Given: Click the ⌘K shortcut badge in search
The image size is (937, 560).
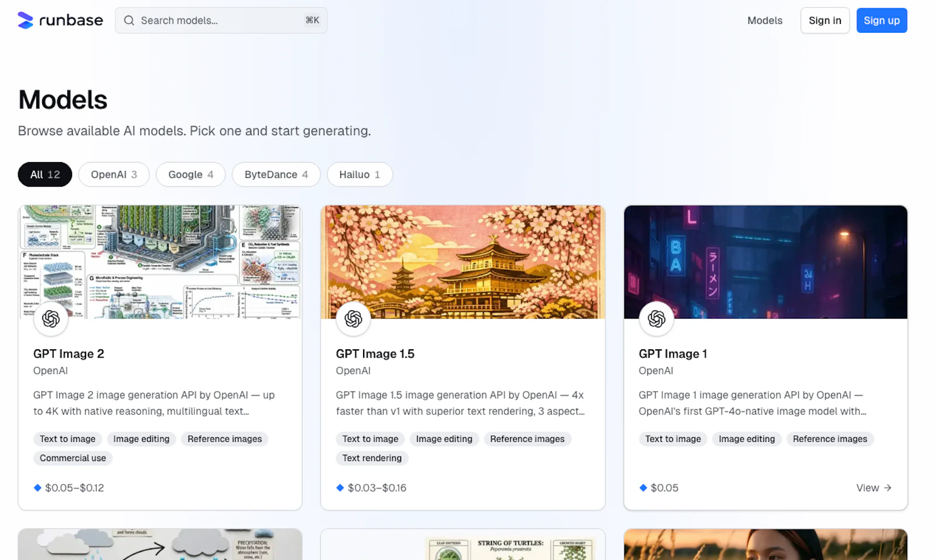Looking at the screenshot, I should (x=312, y=20).
